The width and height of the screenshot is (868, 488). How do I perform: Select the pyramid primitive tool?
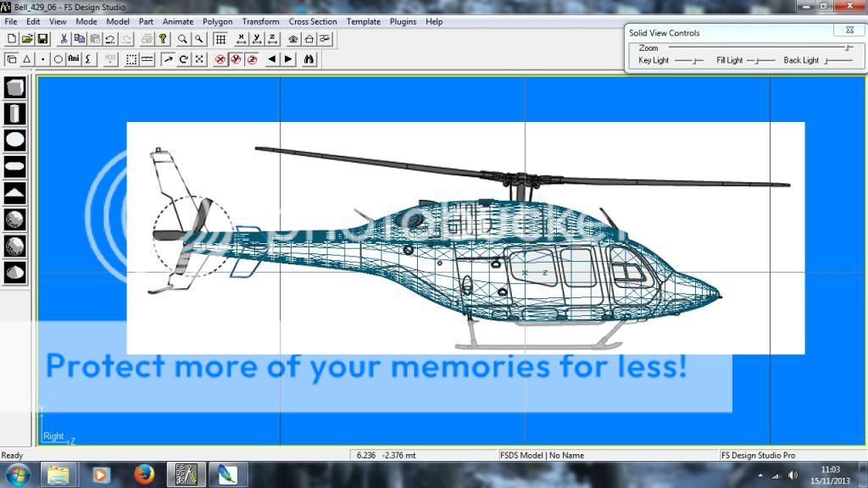(x=14, y=192)
